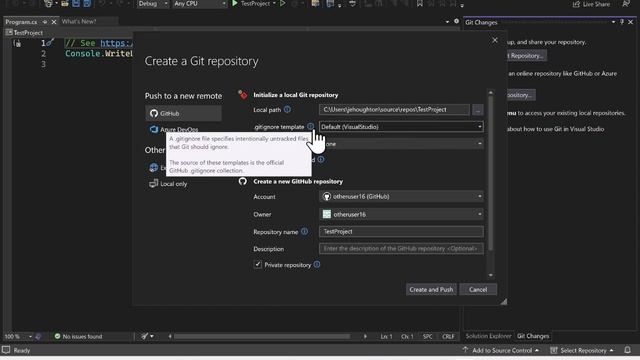Open the feedback icon at top right
This screenshot has height=360, width=640.
[x=626, y=4]
